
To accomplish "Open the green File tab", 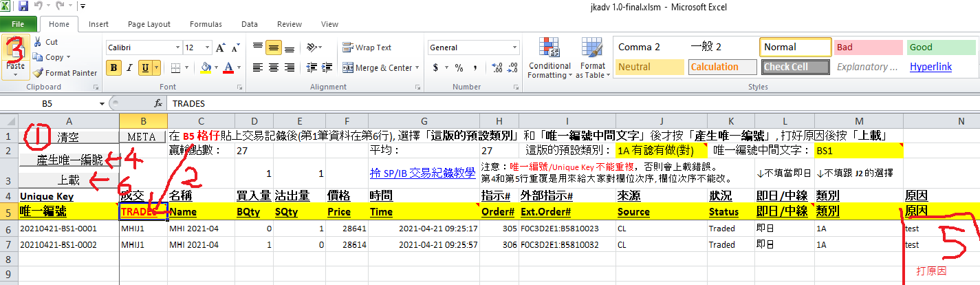I will [19, 24].
